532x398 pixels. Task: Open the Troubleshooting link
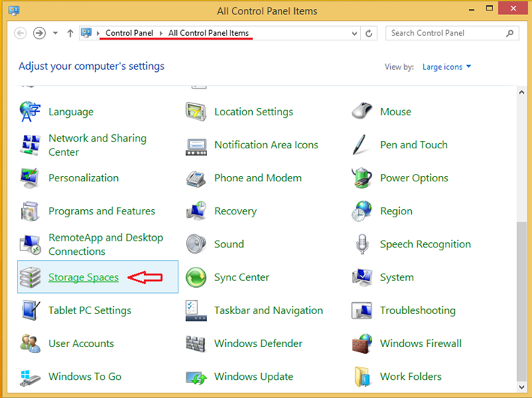[417, 310]
